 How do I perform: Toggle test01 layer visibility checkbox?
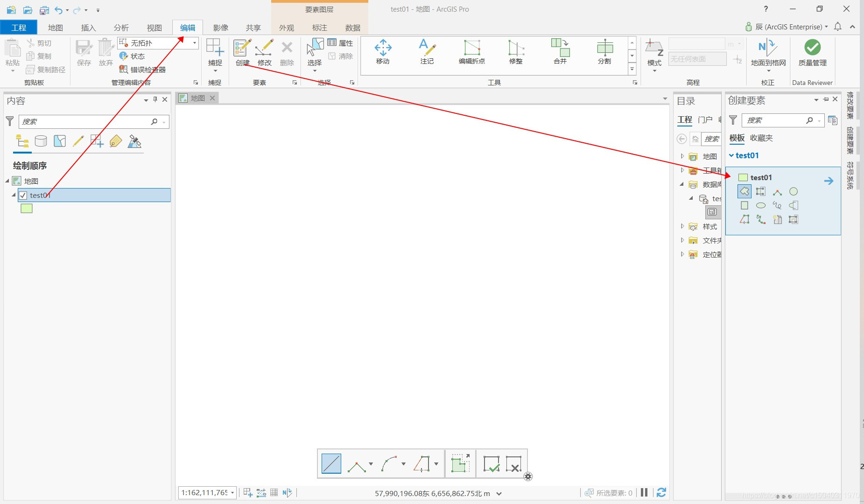coord(23,195)
